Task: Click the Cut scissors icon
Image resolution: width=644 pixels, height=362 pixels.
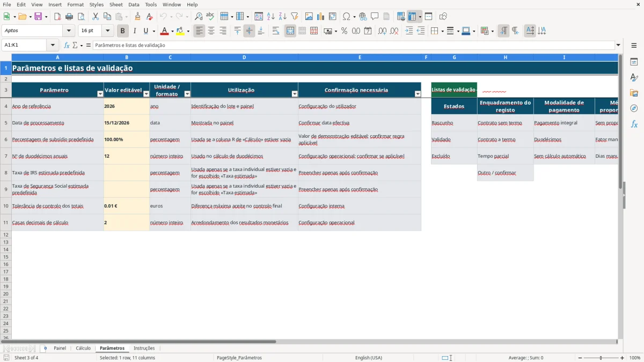Action: (96, 17)
